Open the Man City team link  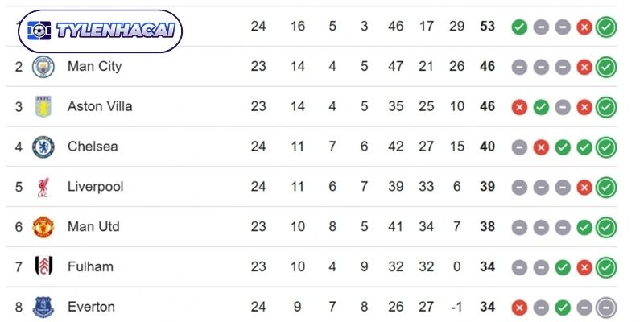pos(94,66)
